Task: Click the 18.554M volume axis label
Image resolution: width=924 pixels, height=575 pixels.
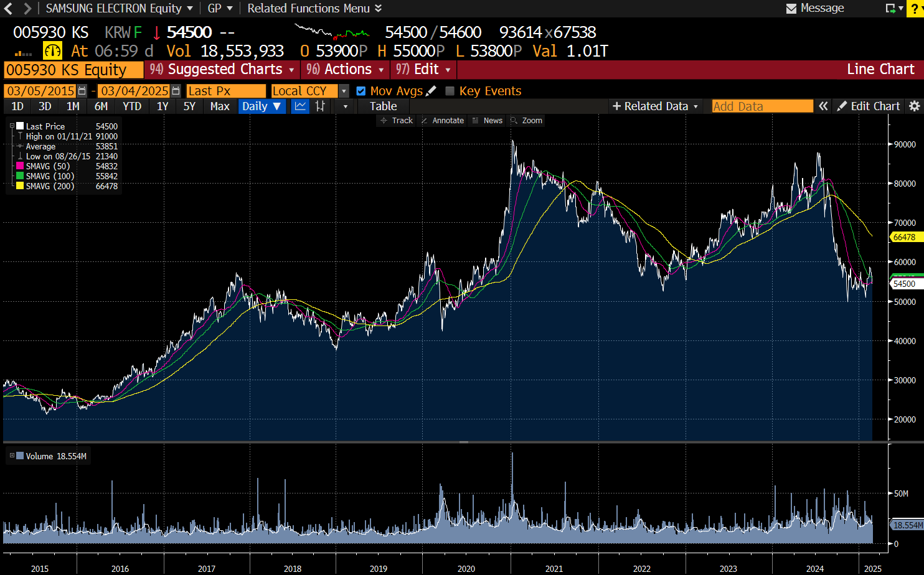Action: click(907, 525)
